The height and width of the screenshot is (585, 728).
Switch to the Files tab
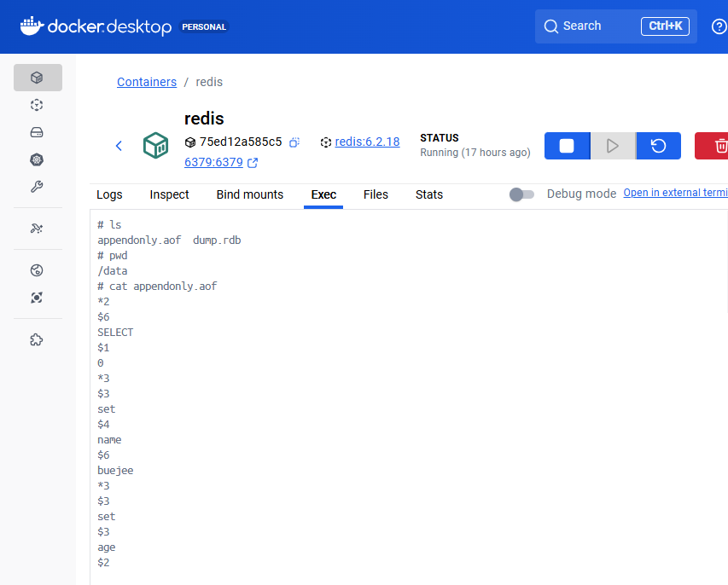point(376,194)
